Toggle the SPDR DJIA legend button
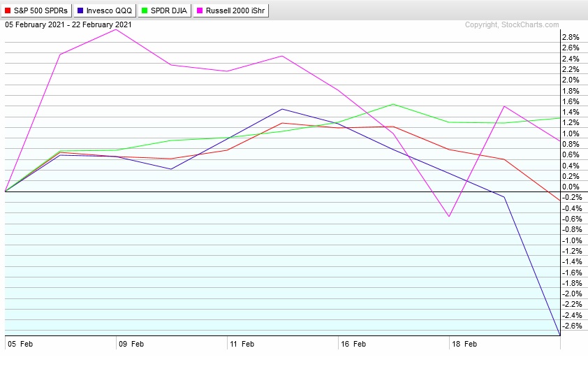588x369 pixels. click(165, 10)
